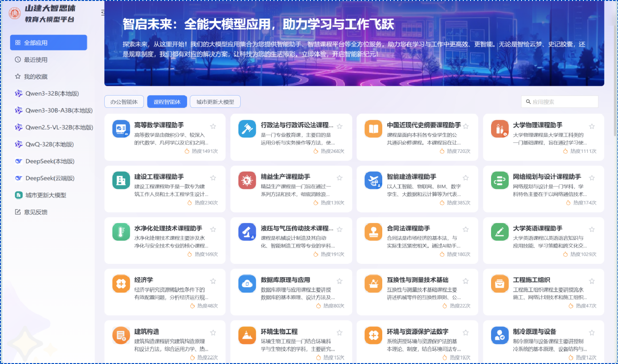Toggle favorite star on 精益生产课程助手
Viewport: 618px width, 364px height.
[339, 178]
